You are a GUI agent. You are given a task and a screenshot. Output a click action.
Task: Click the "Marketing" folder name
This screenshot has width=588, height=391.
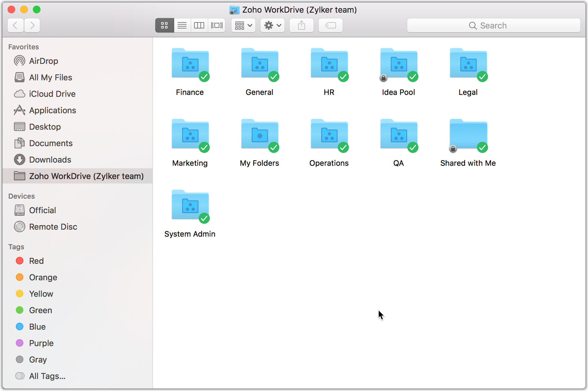tap(190, 163)
